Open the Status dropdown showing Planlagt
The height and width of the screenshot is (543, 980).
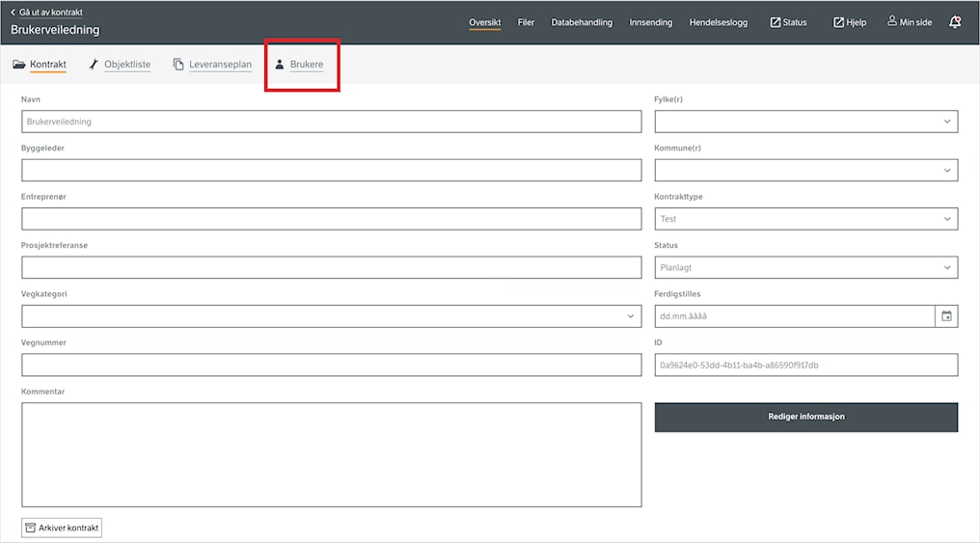click(805, 267)
